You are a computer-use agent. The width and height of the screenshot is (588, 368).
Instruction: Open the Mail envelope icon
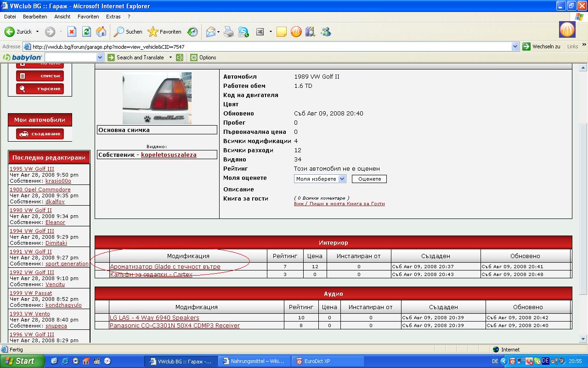(211, 32)
